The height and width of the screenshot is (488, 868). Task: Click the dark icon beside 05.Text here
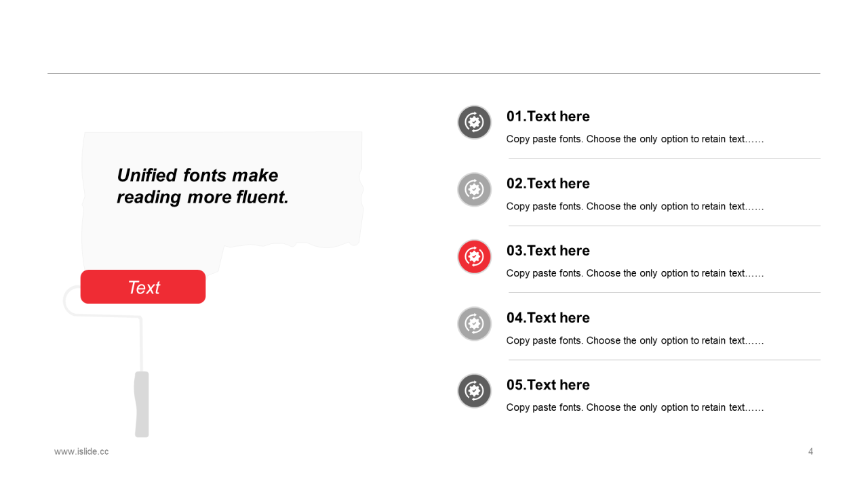(474, 391)
